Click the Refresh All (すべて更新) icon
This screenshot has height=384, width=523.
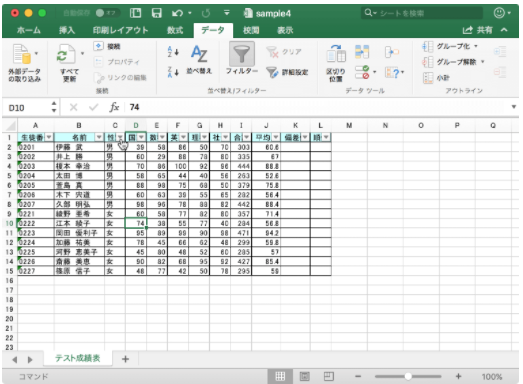(66, 54)
